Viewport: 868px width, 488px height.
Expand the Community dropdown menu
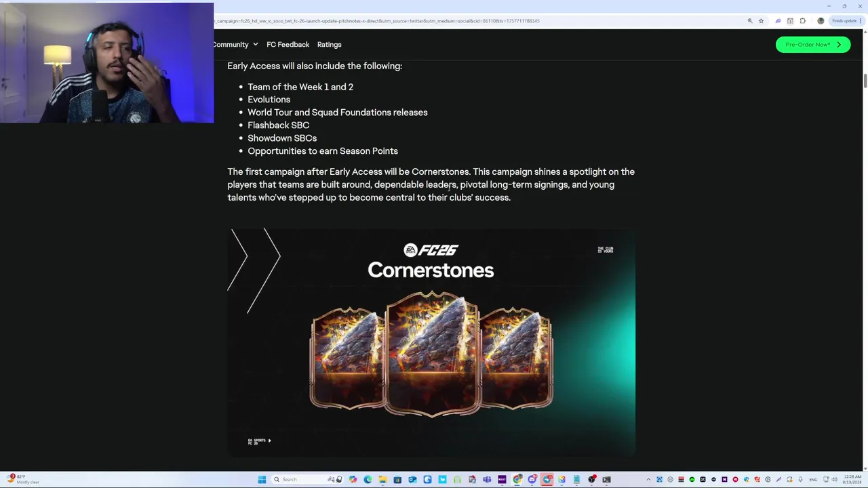click(235, 45)
